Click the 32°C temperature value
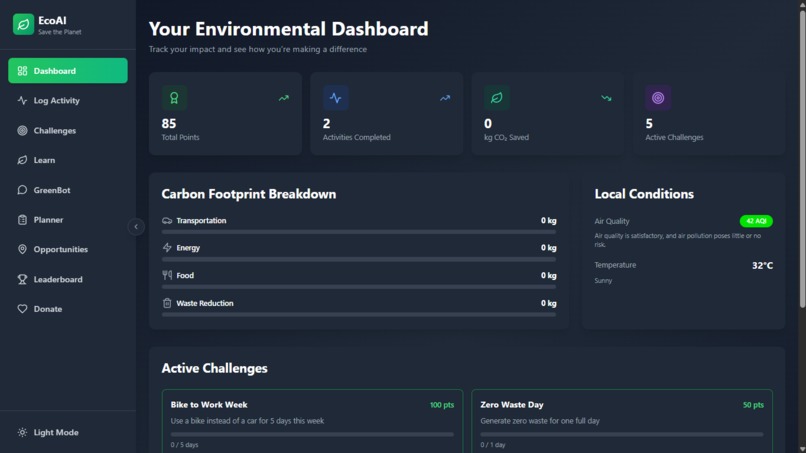The image size is (806, 453). pyautogui.click(x=762, y=265)
